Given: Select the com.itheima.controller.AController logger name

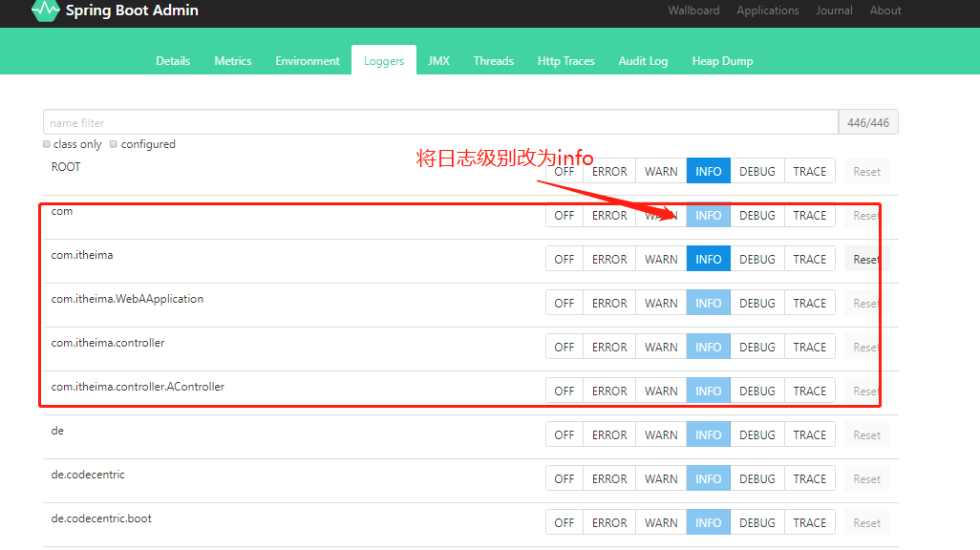Looking at the screenshot, I should (138, 387).
